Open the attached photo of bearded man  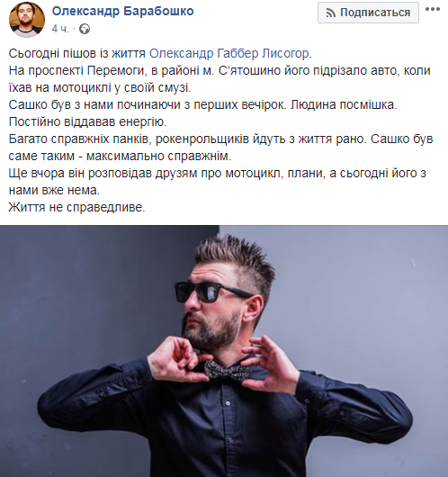coord(224,351)
